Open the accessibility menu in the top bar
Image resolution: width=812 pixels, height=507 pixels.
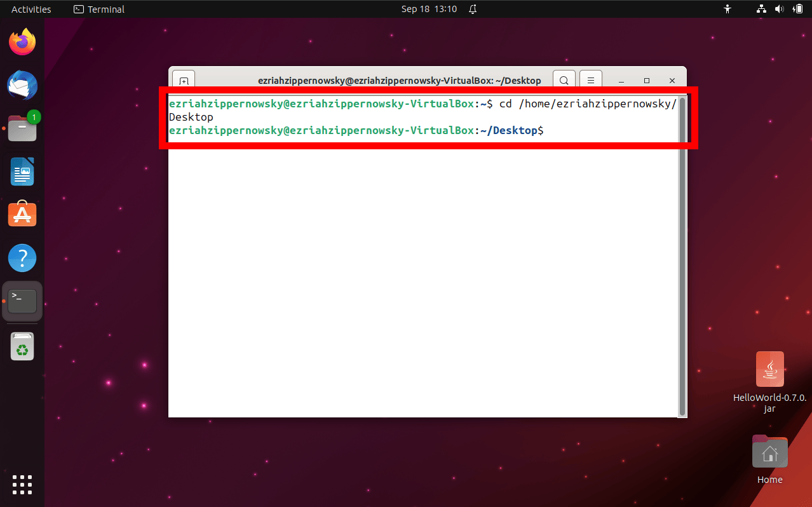click(x=727, y=9)
